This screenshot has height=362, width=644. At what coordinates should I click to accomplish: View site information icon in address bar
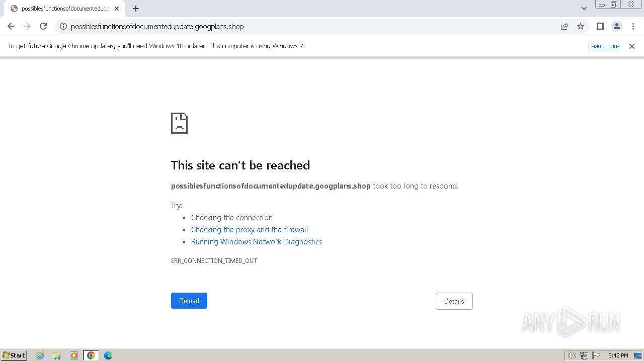(x=63, y=26)
